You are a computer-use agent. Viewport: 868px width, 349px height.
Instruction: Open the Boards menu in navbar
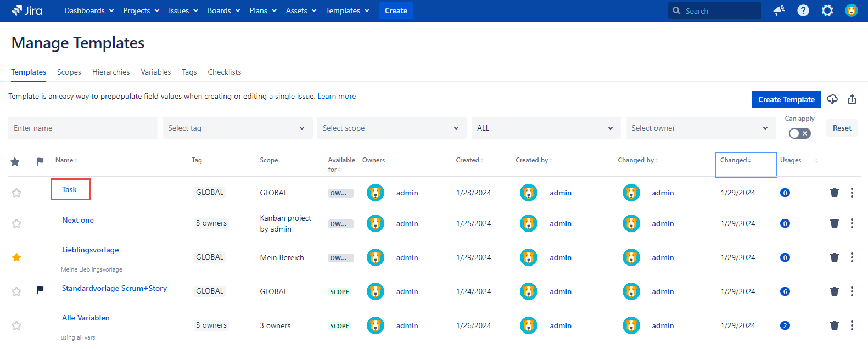coord(223,10)
